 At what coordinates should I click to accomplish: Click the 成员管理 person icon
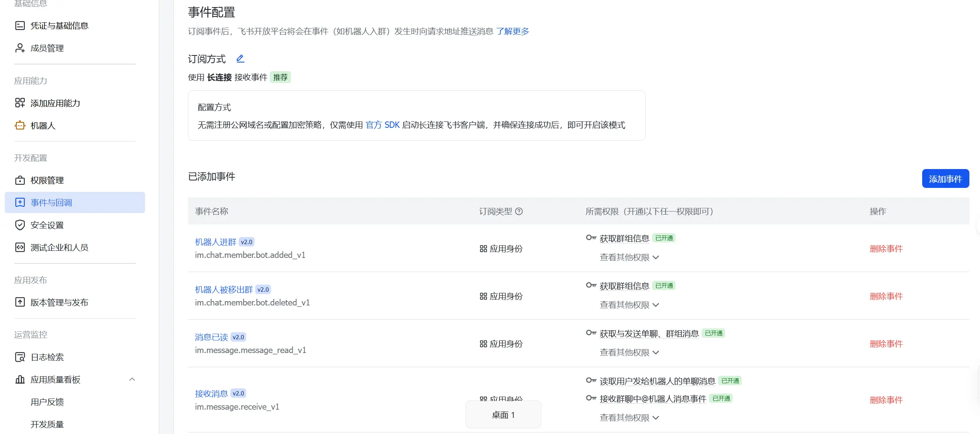point(20,48)
